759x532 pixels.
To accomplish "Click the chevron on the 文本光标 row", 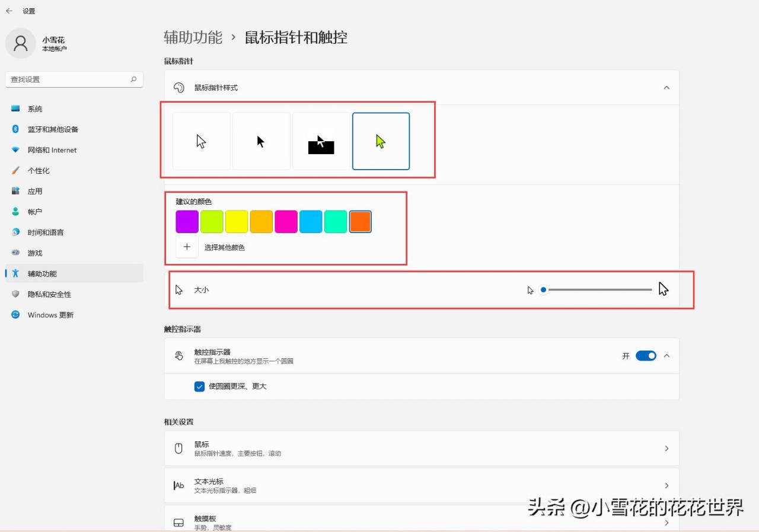I will coord(666,485).
